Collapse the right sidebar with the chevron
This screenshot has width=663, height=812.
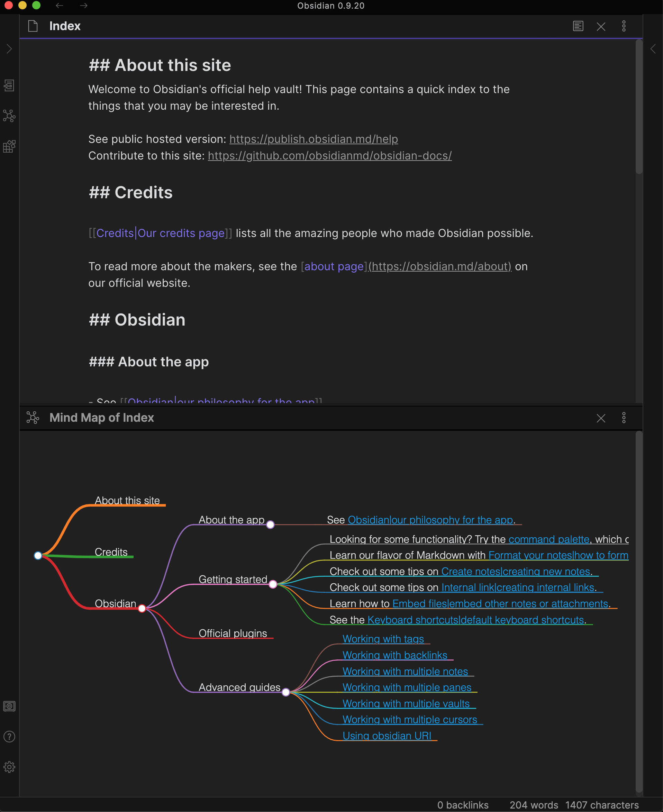pyautogui.click(x=653, y=48)
